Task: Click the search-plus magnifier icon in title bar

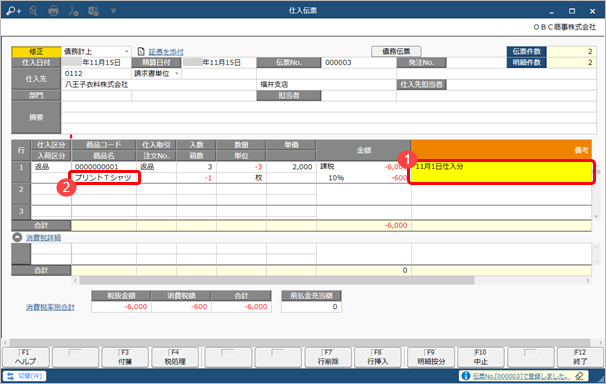Action: point(13,11)
